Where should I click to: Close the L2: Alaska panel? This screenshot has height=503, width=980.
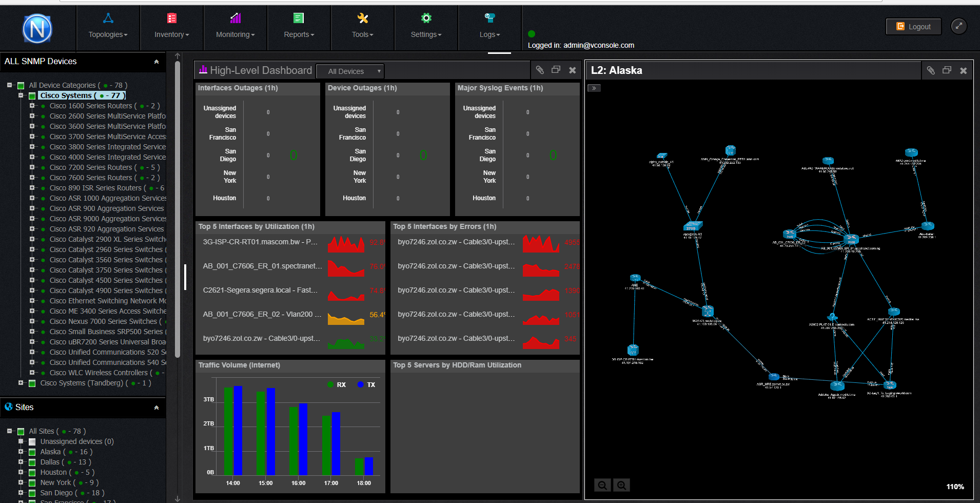(964, 71)
